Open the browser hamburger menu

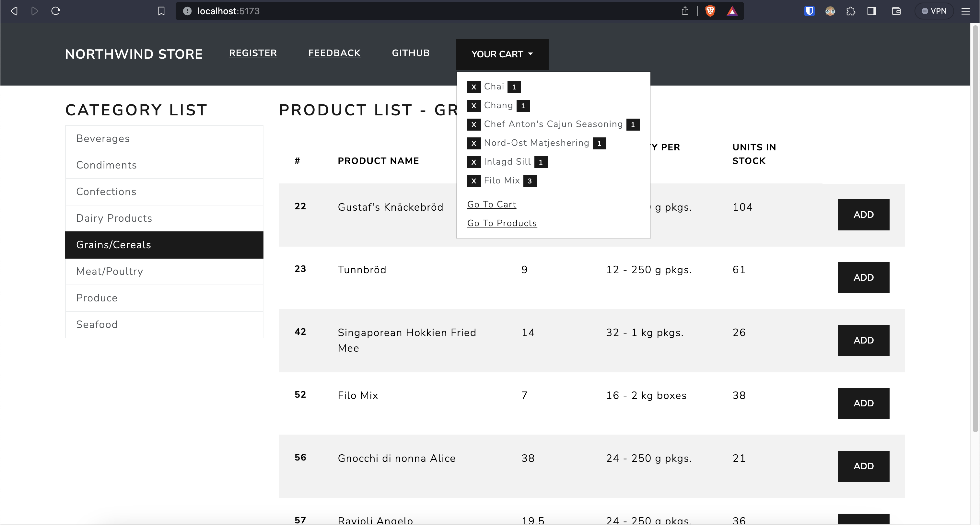tap(965, 11)
